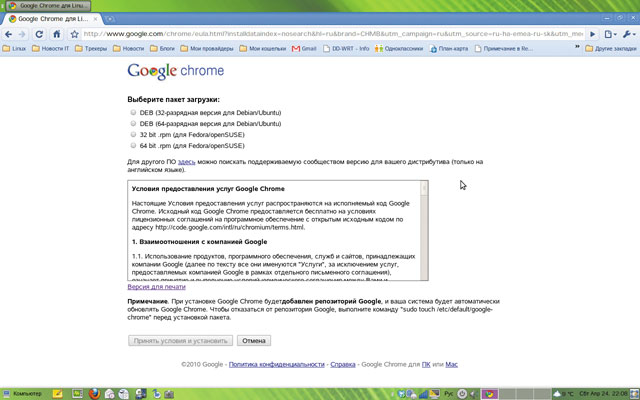Open the Компьютер menu in the panel
The height and width of the screenshot is (400, 640).
click(x=23, y=394)
